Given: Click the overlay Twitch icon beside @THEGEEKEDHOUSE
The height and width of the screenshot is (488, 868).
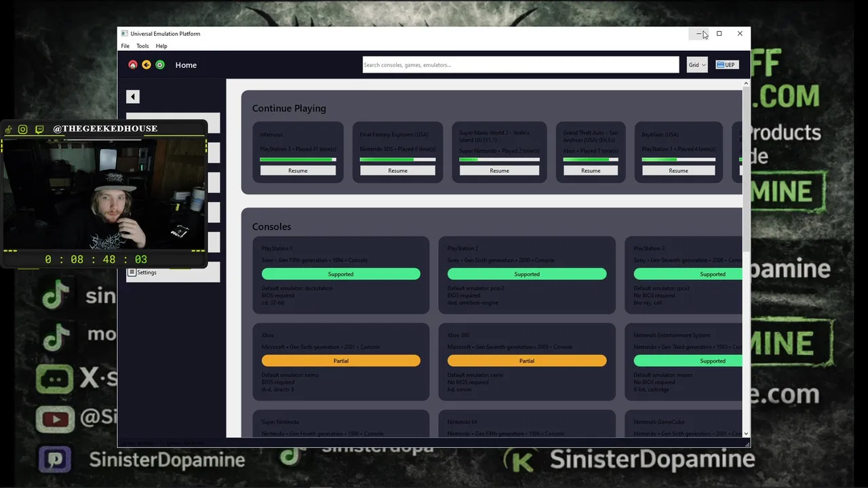Looking at the screenshot, I should tap(39, 129).
